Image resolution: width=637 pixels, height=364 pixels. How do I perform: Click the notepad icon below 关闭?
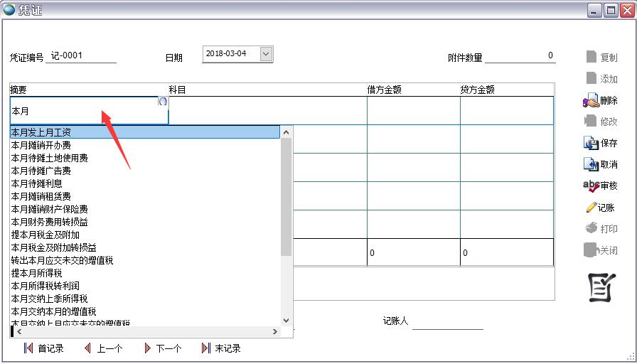tap(600, 287)
